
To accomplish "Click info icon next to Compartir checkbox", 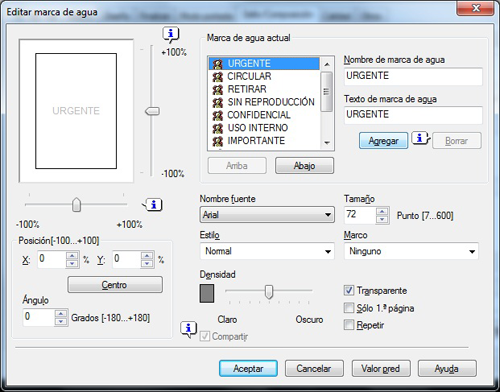I will tap(189, 329).
